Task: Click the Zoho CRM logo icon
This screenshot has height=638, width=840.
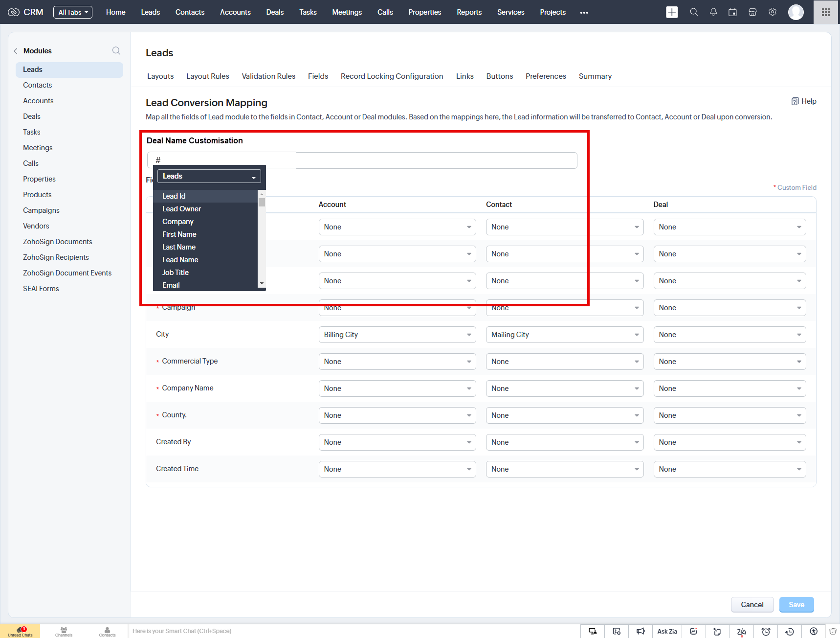Action: click(x=14, y=12)
